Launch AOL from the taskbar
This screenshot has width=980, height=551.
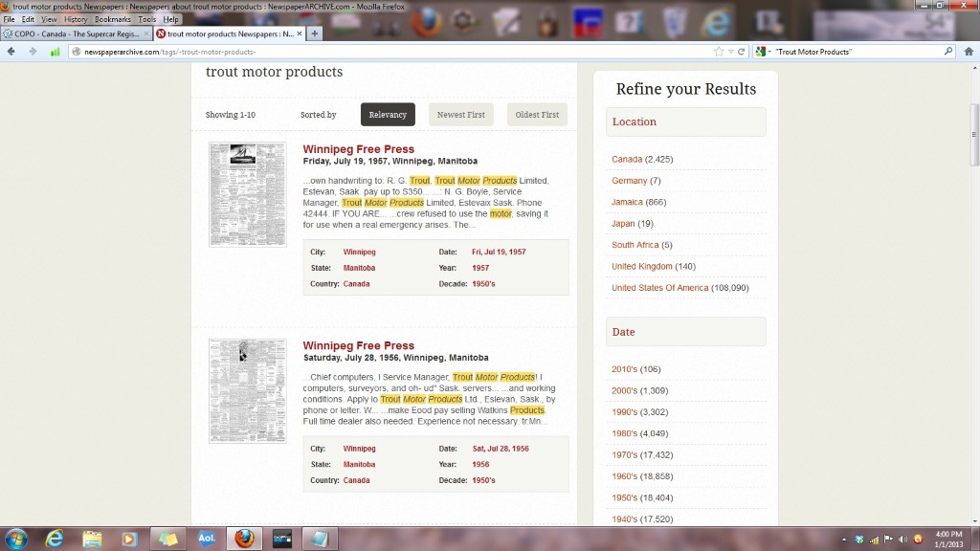(205, 539)
